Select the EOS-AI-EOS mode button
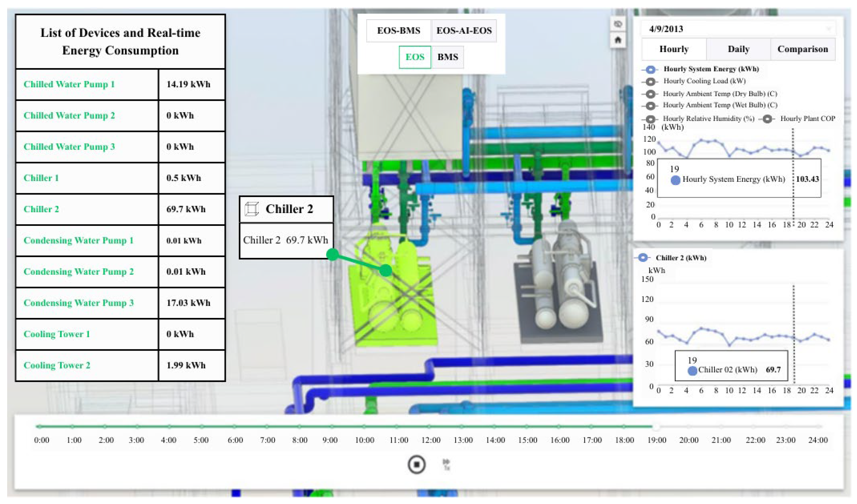The width and height of the screenshot is (857, 504). pos(464,31)
